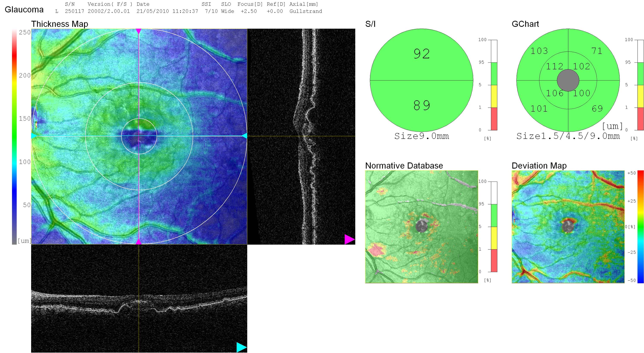Click the serial number 250117
644x353 pixels.
tap(74, 11)
